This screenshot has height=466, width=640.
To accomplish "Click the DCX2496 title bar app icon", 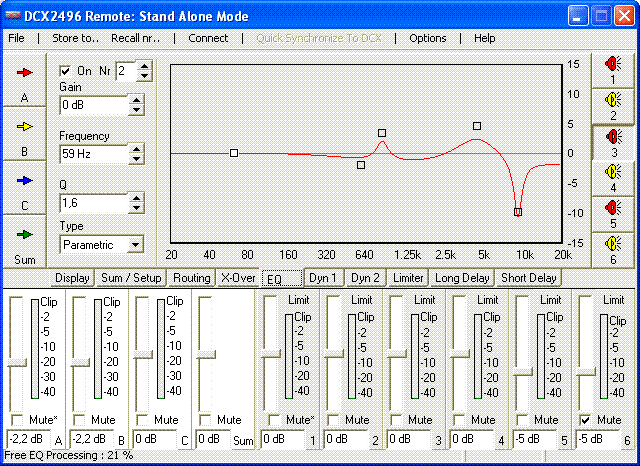I will (13, 16).
